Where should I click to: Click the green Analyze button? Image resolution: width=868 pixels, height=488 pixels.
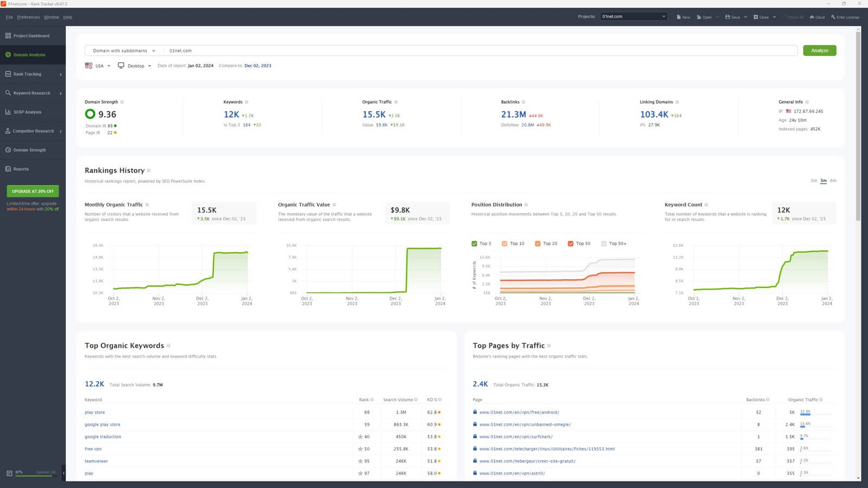tap(820, 50)
